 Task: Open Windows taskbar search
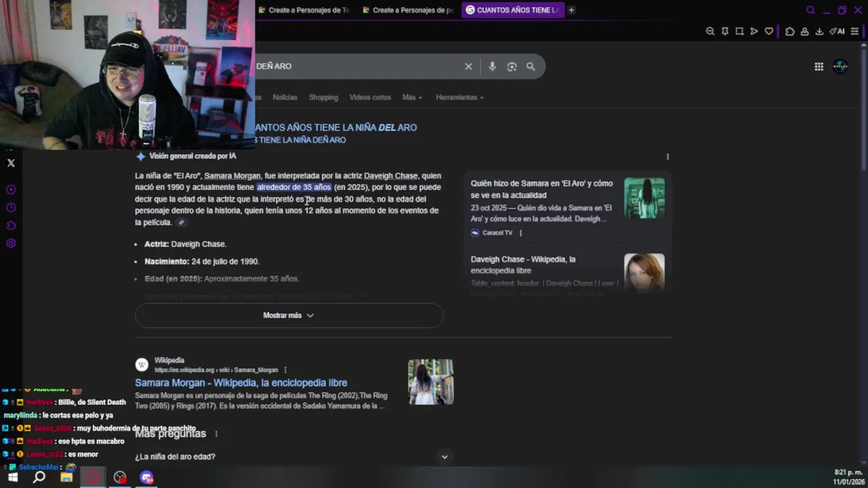click(x=39, y=477)
